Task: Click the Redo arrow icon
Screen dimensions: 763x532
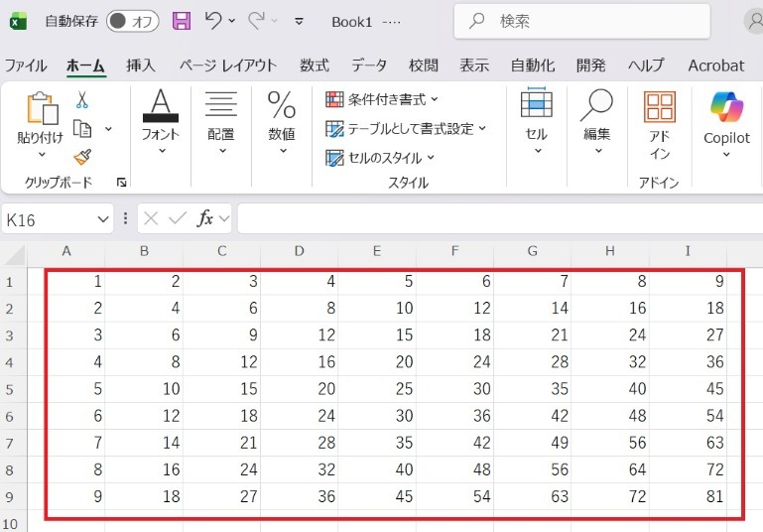Action: pyautogui.click(x=256, y=21)
